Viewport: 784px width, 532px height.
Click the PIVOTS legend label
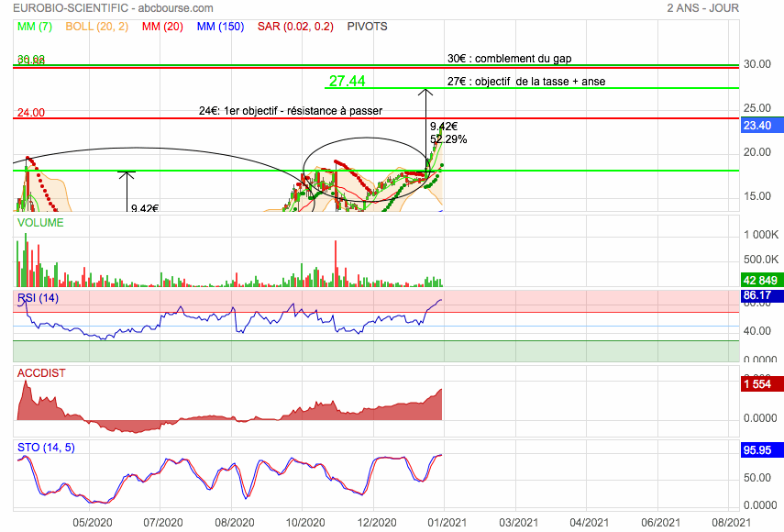click(367, 27)
